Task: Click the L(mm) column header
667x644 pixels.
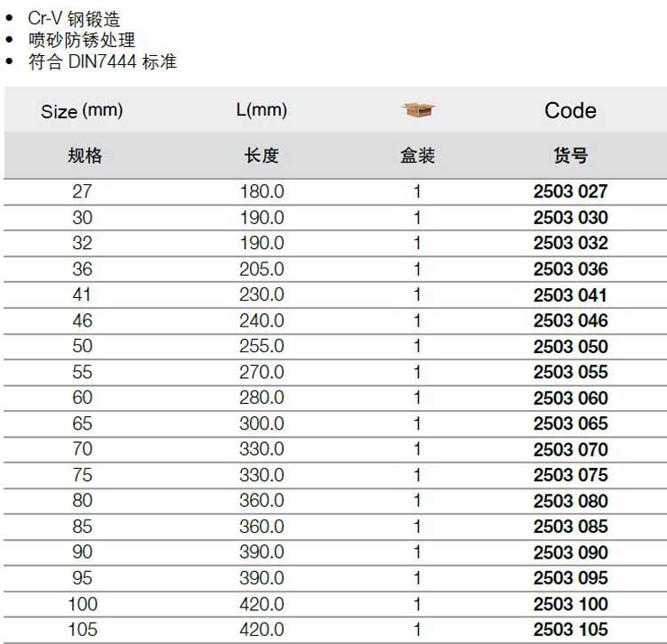Action: (261, 110)
